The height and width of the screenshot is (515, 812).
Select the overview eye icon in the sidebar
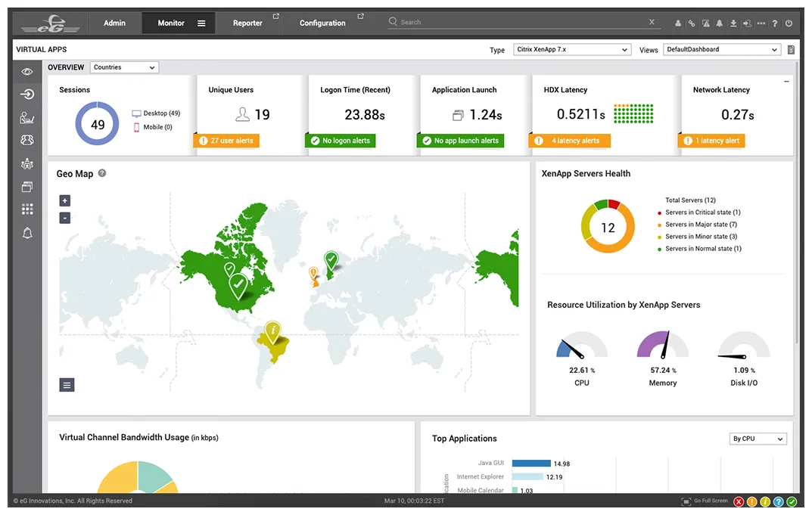(x=27, y=70)
